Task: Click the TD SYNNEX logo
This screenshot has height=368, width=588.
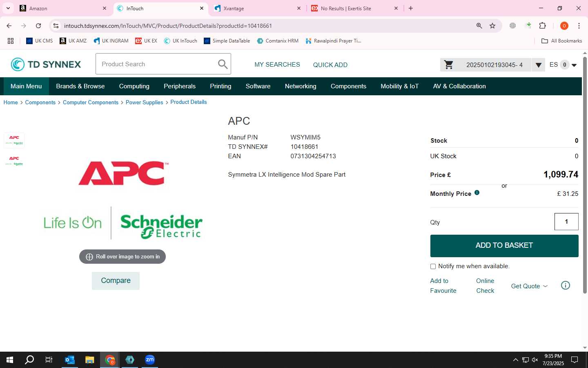Action: tap(46, 64)
